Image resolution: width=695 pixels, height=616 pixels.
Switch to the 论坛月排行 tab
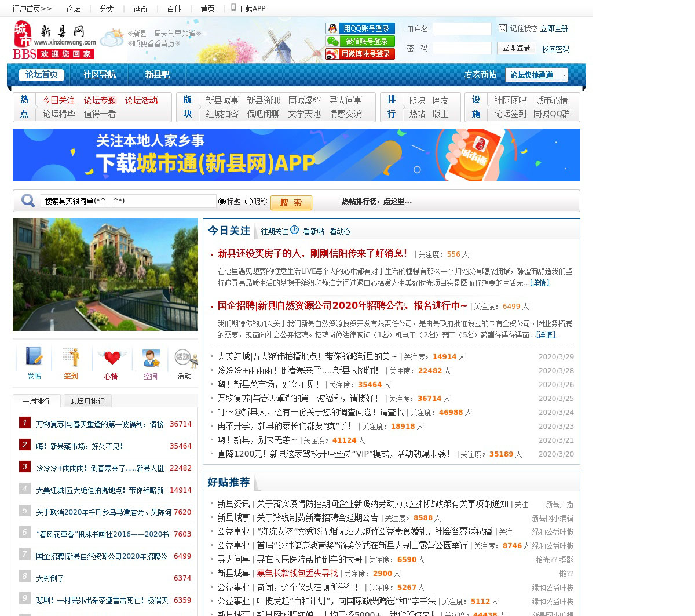point(87,401)
